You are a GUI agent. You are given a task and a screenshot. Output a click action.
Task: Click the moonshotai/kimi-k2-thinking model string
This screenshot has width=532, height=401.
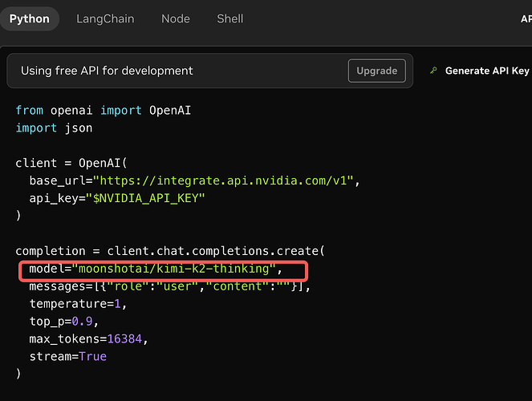pos(173,269)
